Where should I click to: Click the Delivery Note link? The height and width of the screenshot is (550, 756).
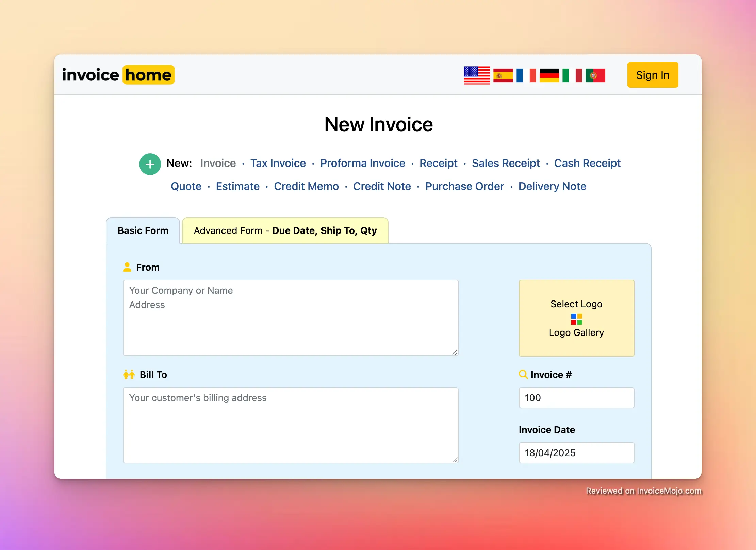point(552,186)
